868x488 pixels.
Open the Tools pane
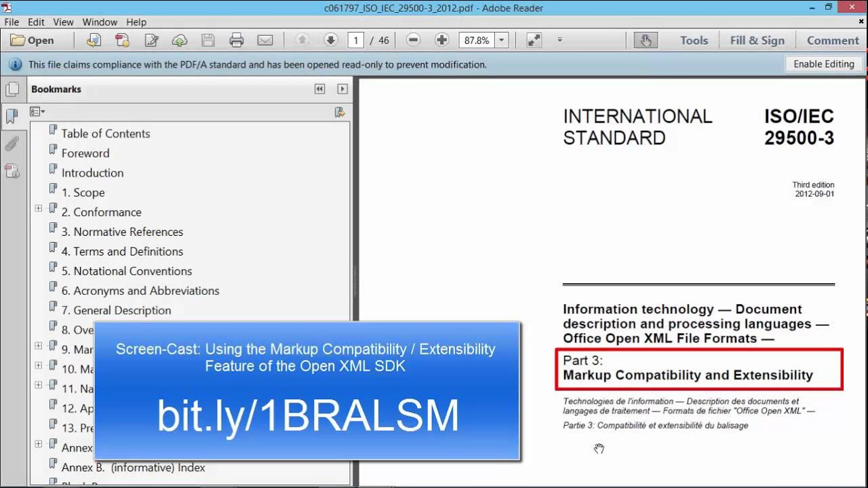click(x=694, y=41)
